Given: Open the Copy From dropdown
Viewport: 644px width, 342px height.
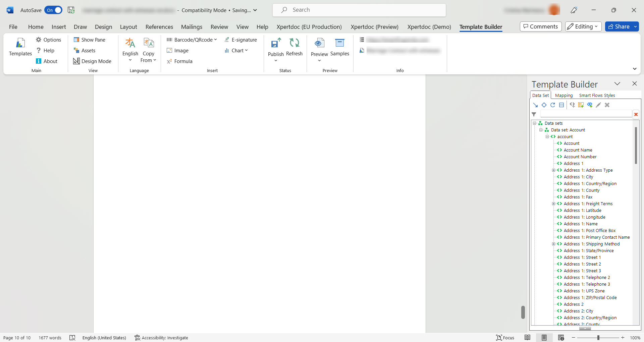Looking at the screenshot, I should [x=148, y=50].
